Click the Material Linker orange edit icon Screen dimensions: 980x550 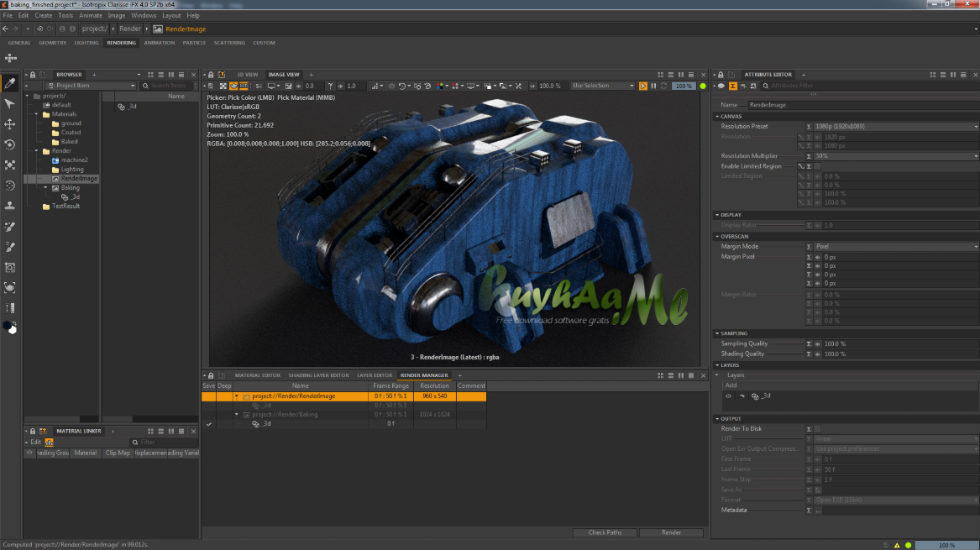[49, 442]
